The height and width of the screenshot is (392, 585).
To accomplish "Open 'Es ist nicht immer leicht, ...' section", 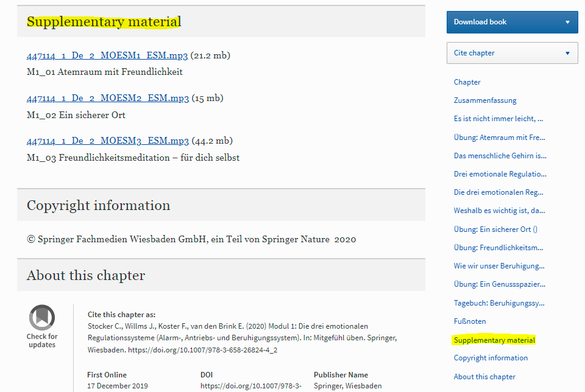I will pyautogui.click(x=498, y=119).
